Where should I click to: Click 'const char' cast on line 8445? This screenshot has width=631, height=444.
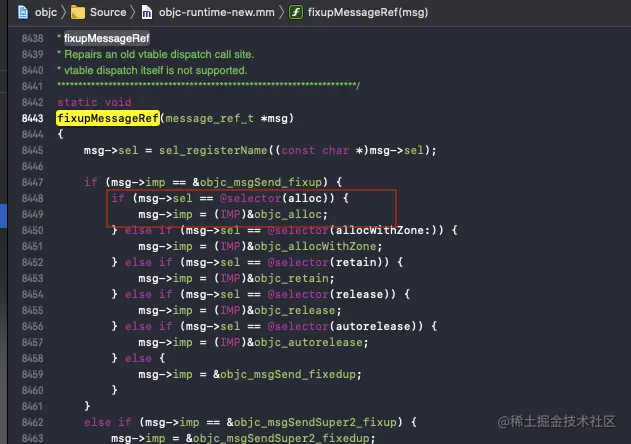pyautogui.click(x=315, y=151)
